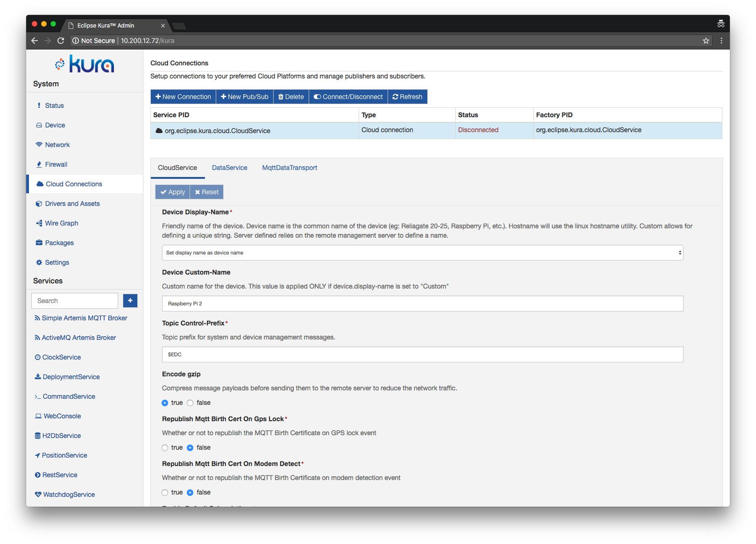Click the New Connection button
The width and height of the screenshot is (756, 544).
pyautogui.click(x=183, y=97)
